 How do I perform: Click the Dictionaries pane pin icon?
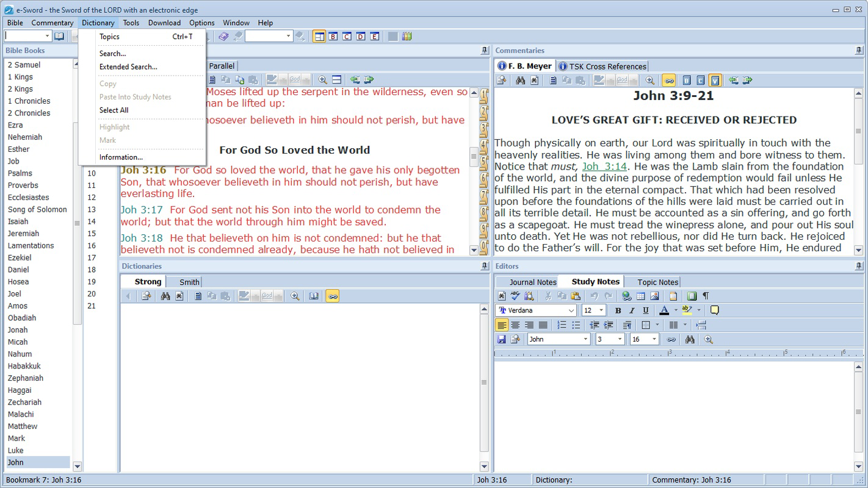click(x=485, y=266)
